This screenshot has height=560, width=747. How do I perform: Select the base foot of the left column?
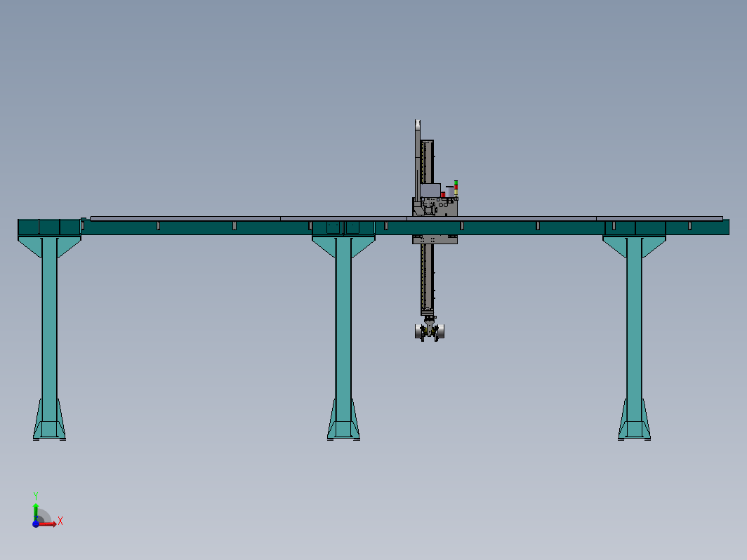click(x=50, y=420)
